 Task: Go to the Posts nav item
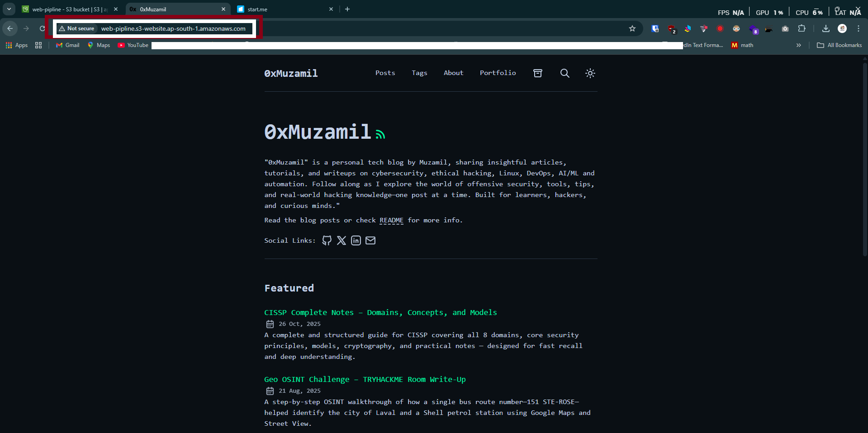[x=385, y=73]
